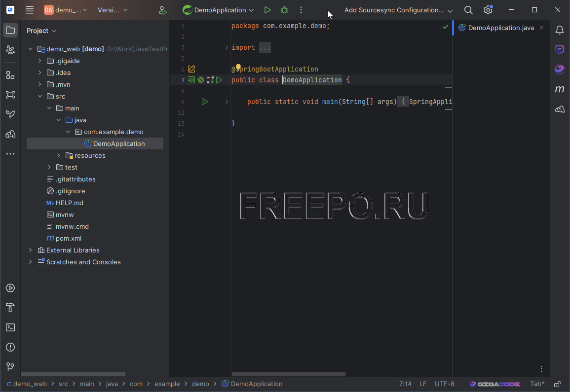The image size is (570, 392).
Task: Collapse the src folder
Action: pyautogui.click(x=40, y=97)
